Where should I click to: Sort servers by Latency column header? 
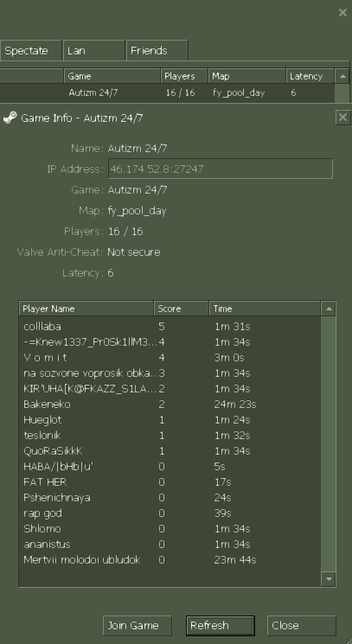pyautogui.click(x=310, y=76)
